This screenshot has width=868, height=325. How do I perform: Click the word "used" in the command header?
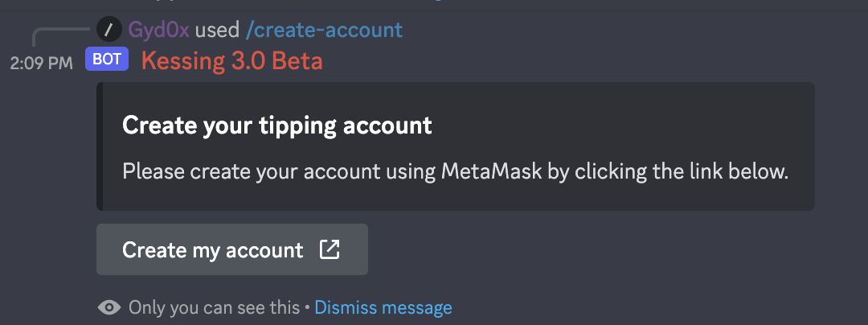pos(217,31)
